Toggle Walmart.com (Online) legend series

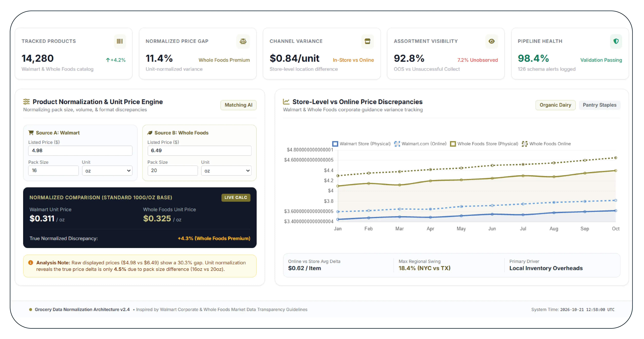(420, 144)
